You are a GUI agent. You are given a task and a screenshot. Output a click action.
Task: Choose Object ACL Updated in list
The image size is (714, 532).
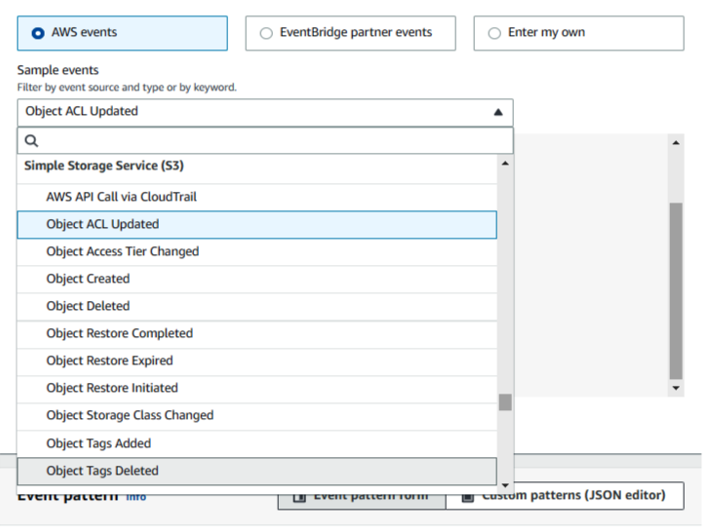click(x=257, y=225)
